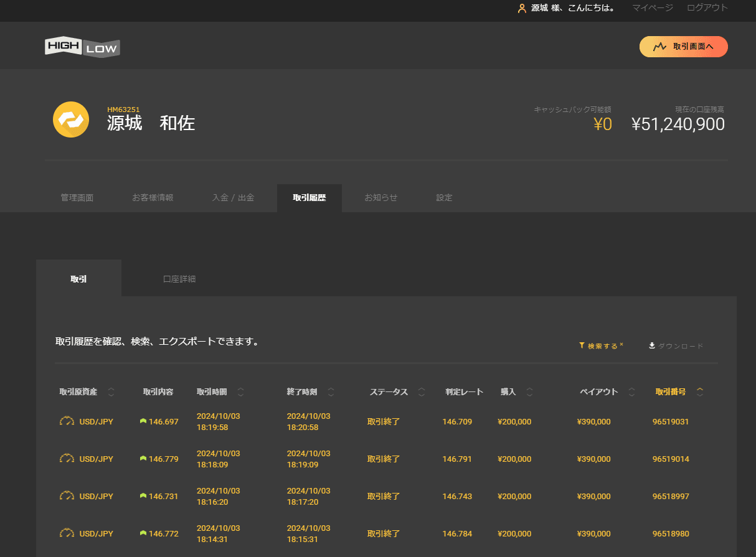Toggle sort on the 取引番号 column
The width and height of the screenshot is (756, 557).
700,392
